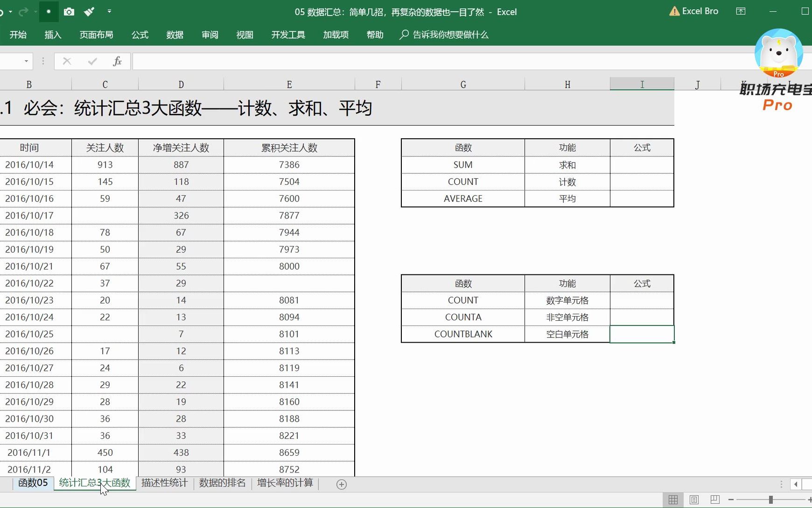The height and width of the screenshot is (508, 812).
Task: Select the format painter brush icon
Action: tap(89, 11)
